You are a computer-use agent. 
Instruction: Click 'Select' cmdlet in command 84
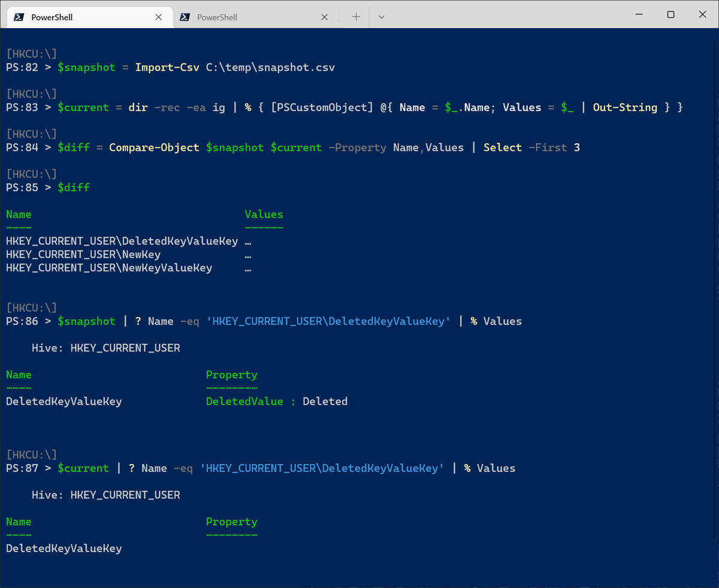click(x=503, y=147)
